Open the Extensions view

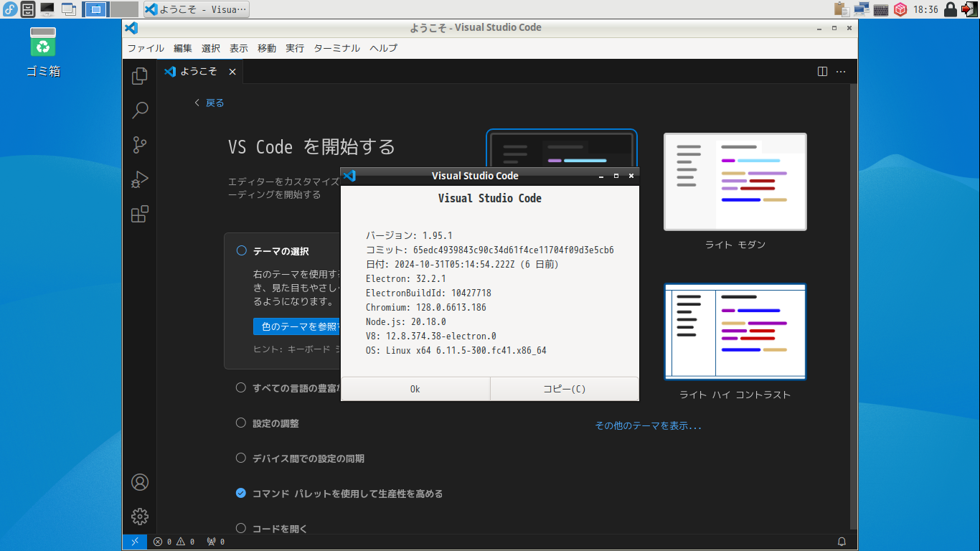140,214
